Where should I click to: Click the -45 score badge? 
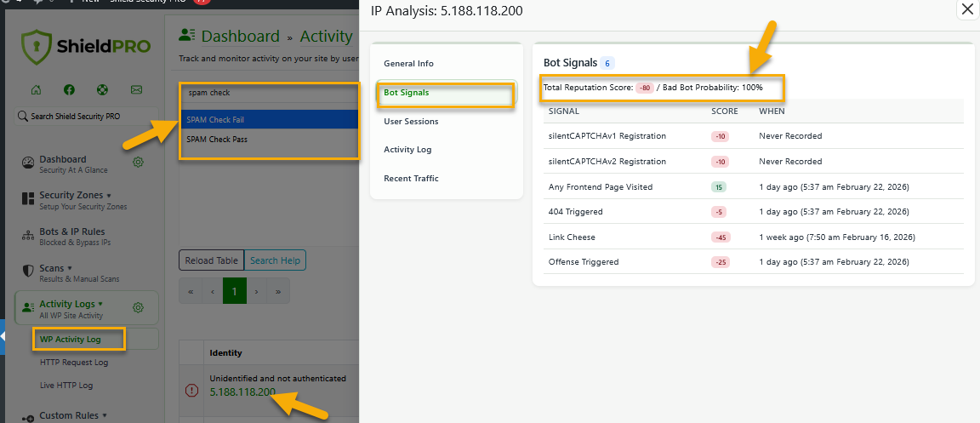click(x=721, y=237)
